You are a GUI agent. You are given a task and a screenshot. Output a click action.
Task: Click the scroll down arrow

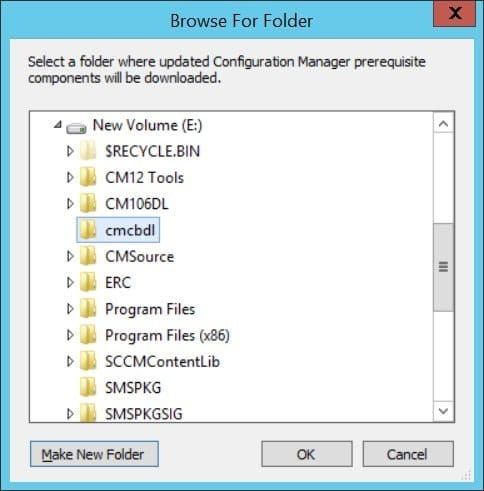(443, 411)
